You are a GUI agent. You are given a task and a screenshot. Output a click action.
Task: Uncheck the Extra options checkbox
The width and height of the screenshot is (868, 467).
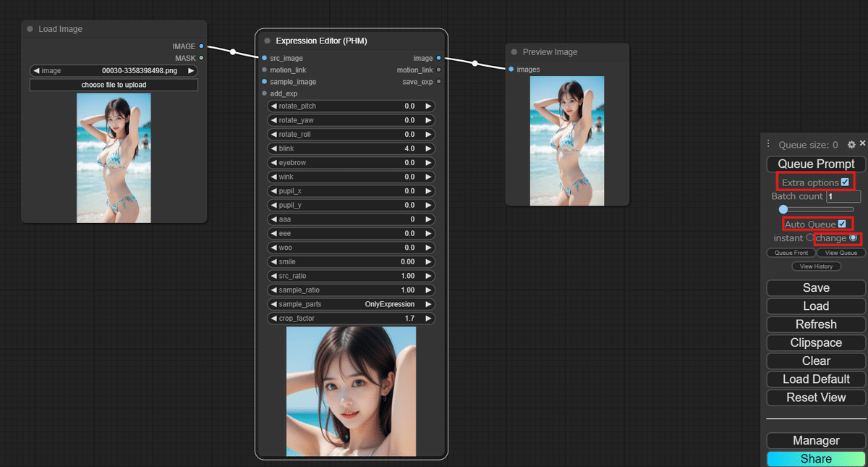[843, 182]
